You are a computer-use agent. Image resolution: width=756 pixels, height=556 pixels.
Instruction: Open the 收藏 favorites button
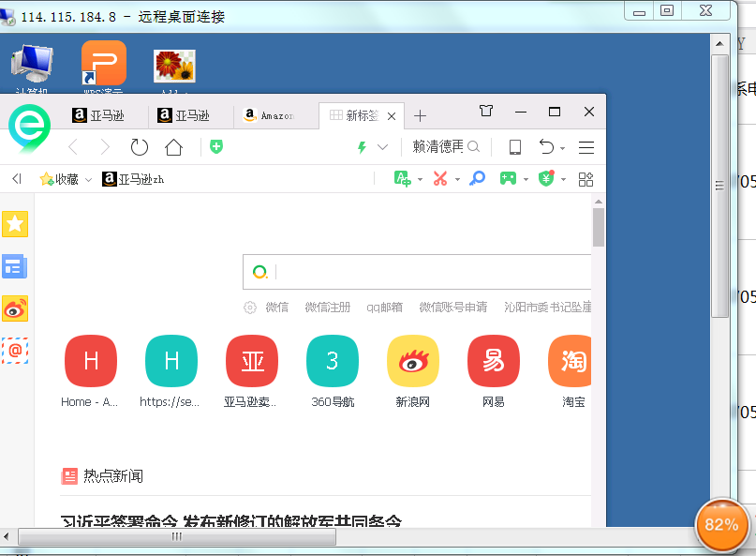[x=59, y=179]
